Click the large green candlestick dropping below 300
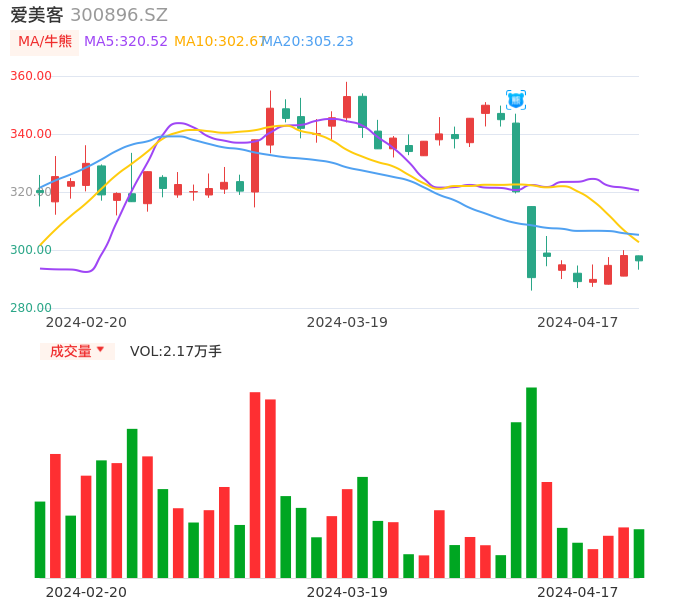Screen dimensions: 686x606 531,241
